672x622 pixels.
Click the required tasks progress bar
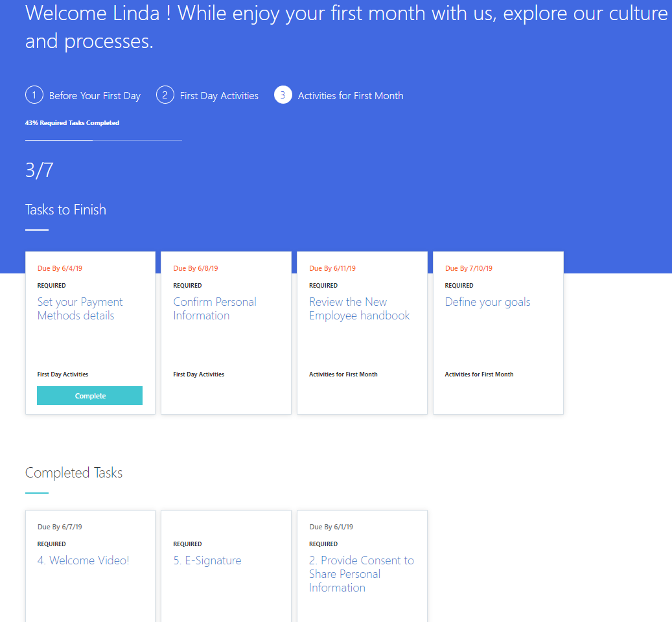pos(104,140)
